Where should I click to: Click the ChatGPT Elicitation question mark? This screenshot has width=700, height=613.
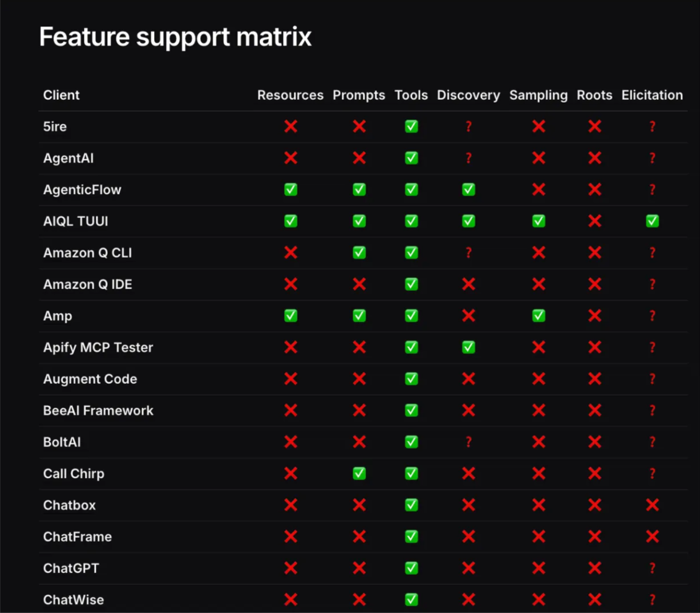point(652,568)
